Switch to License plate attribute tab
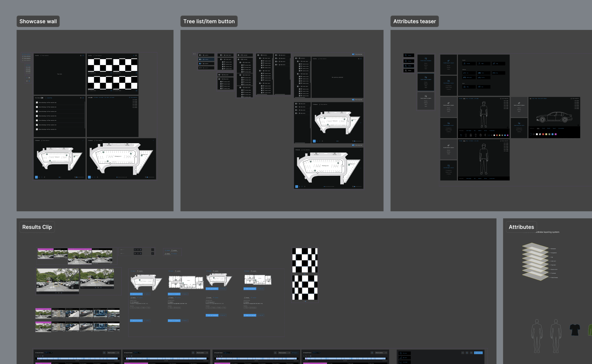 pos(561,128)
